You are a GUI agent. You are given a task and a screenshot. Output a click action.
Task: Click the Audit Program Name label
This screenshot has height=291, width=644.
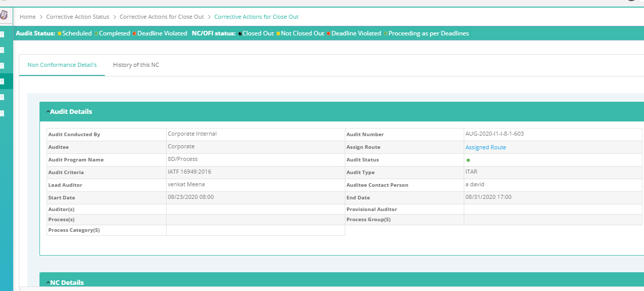click(76, 160)
